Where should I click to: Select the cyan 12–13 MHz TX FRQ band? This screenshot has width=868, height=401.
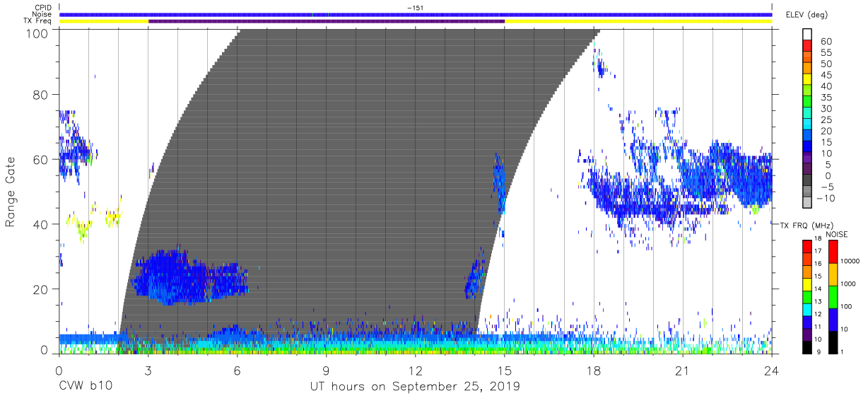coord(807,308)
